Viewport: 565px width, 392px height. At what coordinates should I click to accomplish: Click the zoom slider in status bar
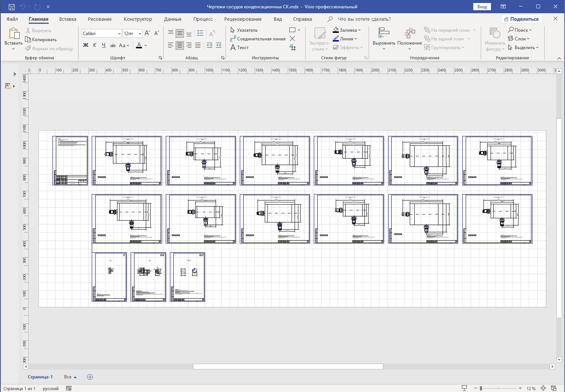click(x=499, y=388)
